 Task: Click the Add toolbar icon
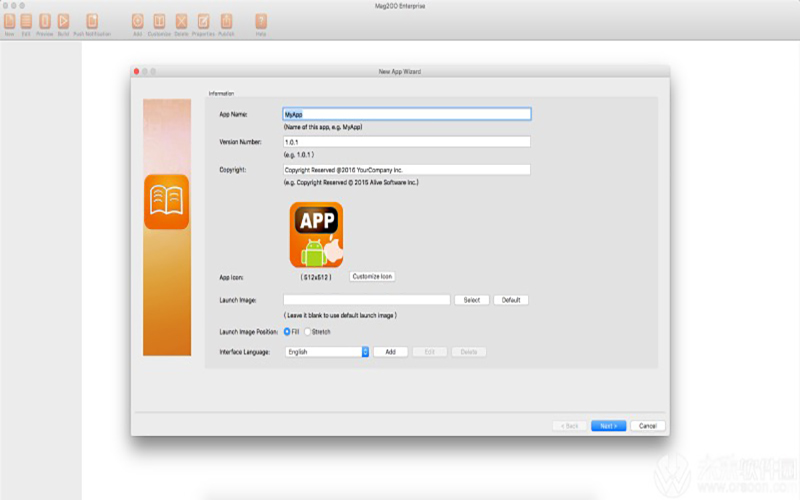pos(137,21)
